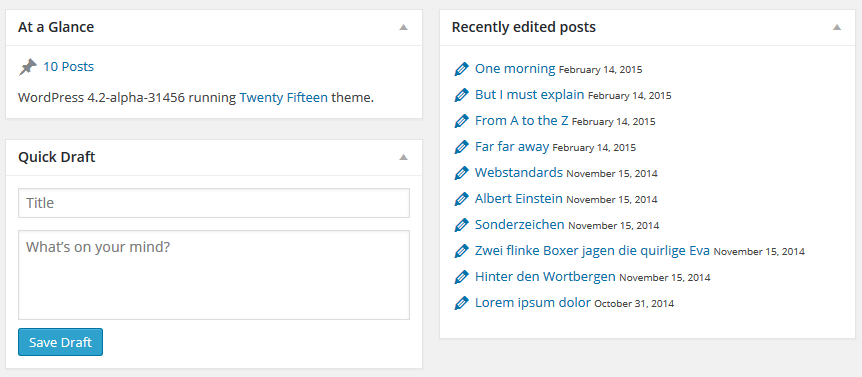Open the Hinter den Wortbergen post

click(545, 277)
